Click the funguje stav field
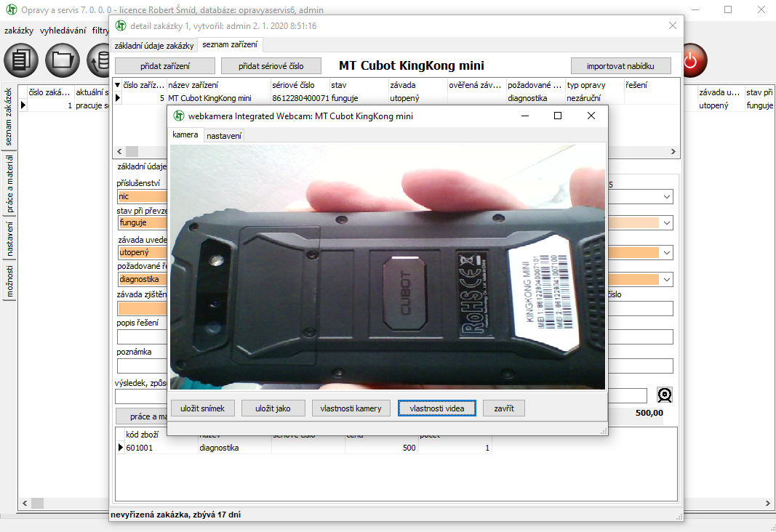The image size is (776, 532). point(143,223)
